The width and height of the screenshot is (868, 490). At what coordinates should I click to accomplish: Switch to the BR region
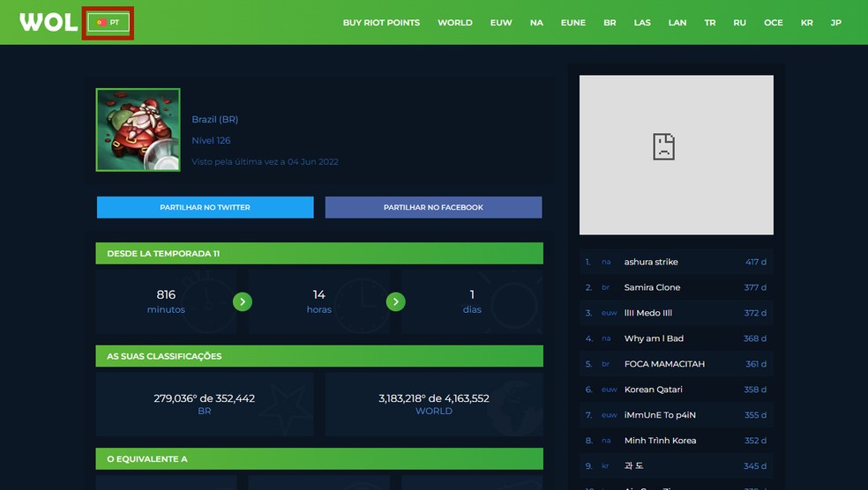point(610,23)
